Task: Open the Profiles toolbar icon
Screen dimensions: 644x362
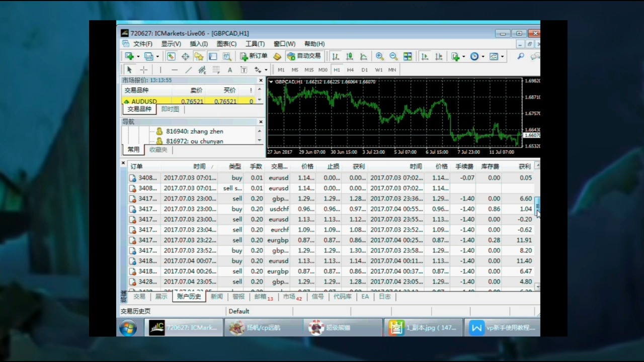Action: tap(148, 56)
